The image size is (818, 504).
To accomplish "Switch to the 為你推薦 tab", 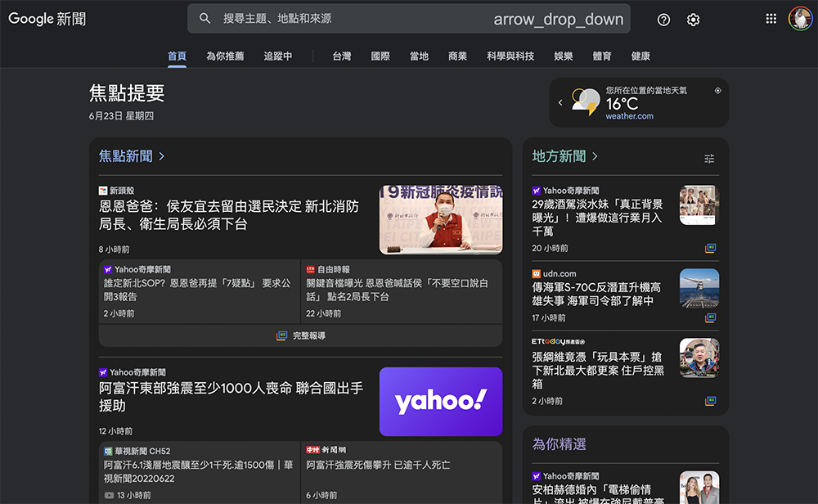I will [x=225, y=56].
